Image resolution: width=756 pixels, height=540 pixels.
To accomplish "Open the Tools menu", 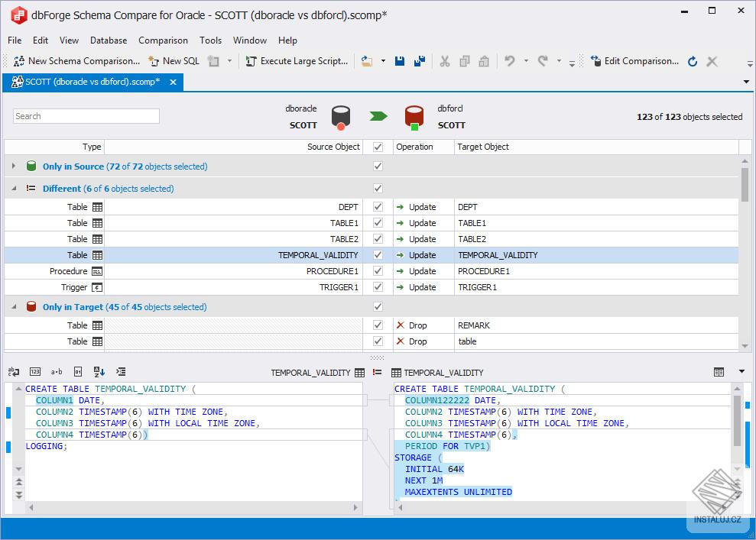I will click(x=211, y=40).
